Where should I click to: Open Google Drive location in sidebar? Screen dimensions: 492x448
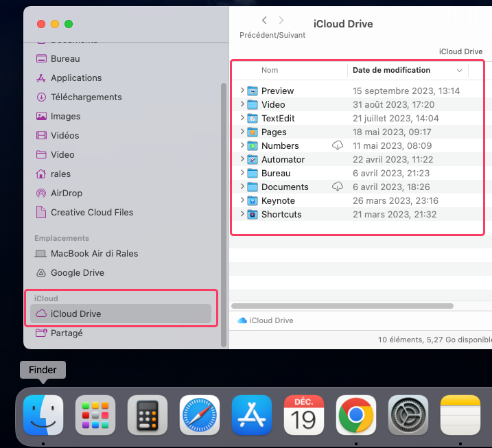(x=77, y=273)
